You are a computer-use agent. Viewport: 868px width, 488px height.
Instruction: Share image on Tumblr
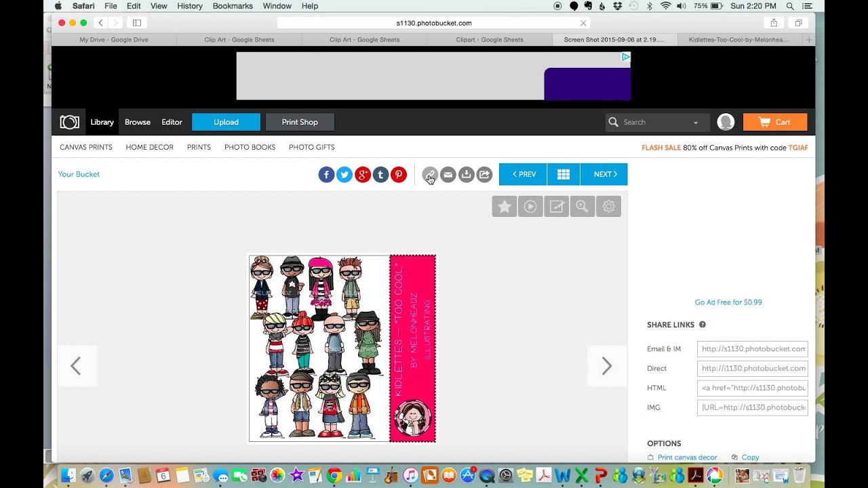pyautogui.click(x=380, y=175)
